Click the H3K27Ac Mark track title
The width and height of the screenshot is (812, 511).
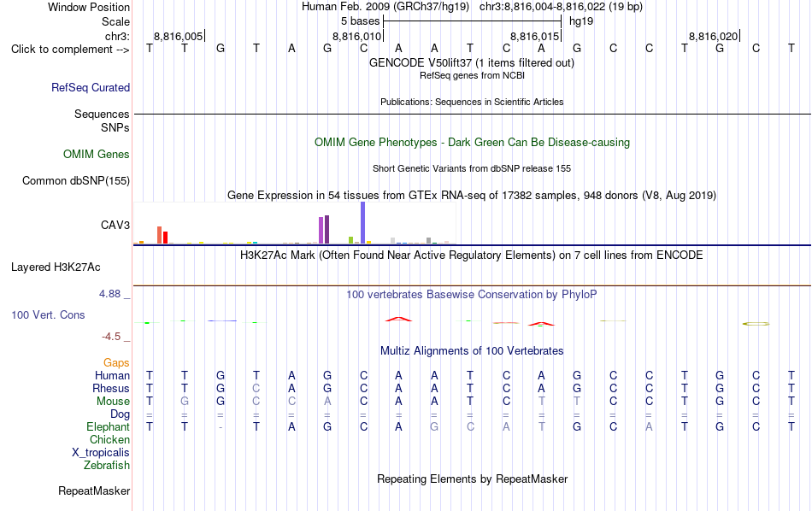click(x=472, y=255)
